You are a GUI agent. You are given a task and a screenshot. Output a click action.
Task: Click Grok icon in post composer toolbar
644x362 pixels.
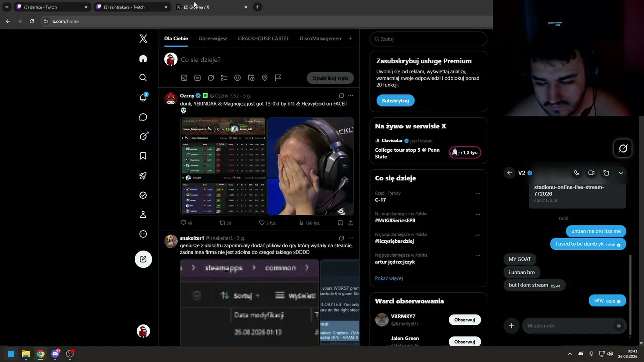[211, 78]
